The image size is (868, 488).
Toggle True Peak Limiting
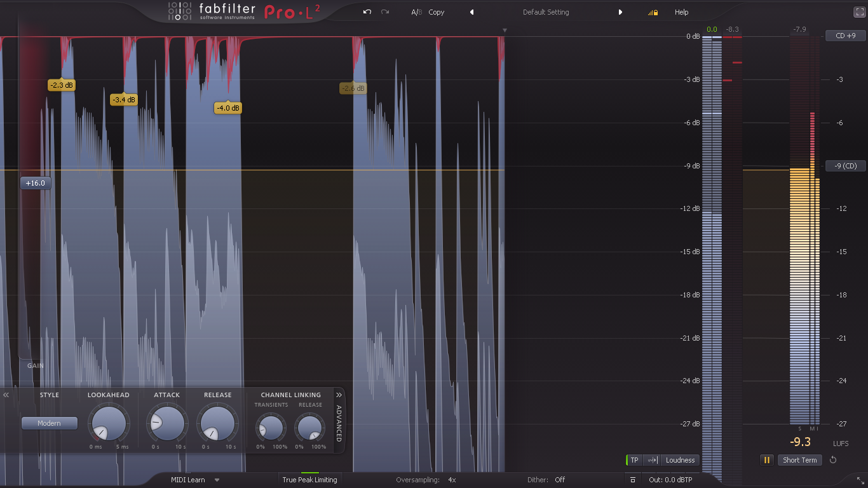(x=309, y=480)
